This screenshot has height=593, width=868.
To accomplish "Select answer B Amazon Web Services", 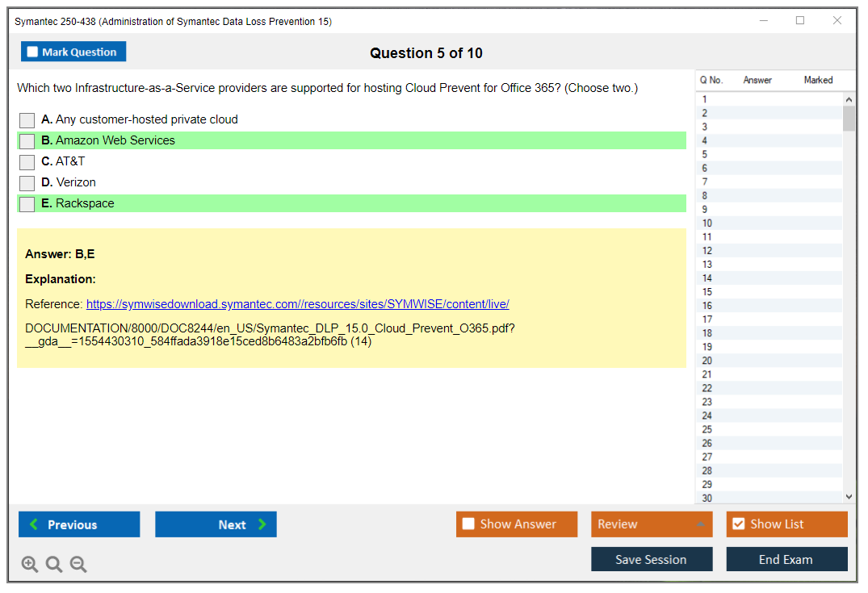I will coord(27,141).
